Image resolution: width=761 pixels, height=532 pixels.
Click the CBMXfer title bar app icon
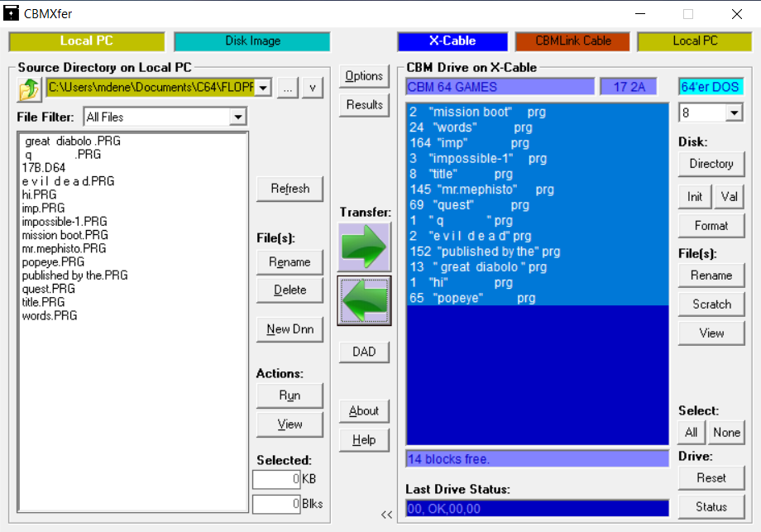coord(12,13)
